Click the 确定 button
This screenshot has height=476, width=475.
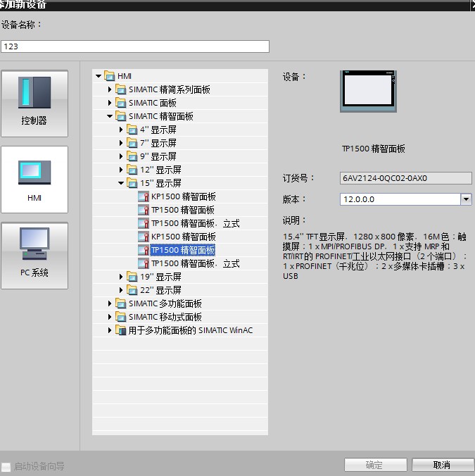pos(376,465)
